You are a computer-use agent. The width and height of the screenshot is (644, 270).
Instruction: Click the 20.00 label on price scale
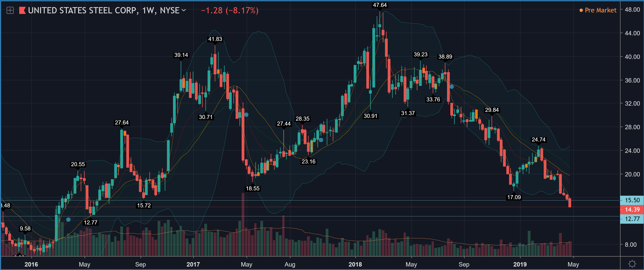[632, 174]
